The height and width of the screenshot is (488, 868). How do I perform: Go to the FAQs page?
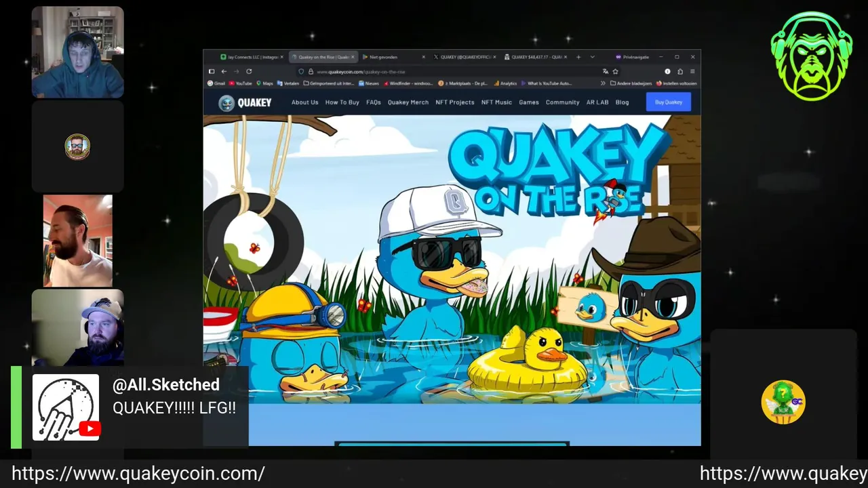[373, 102]
